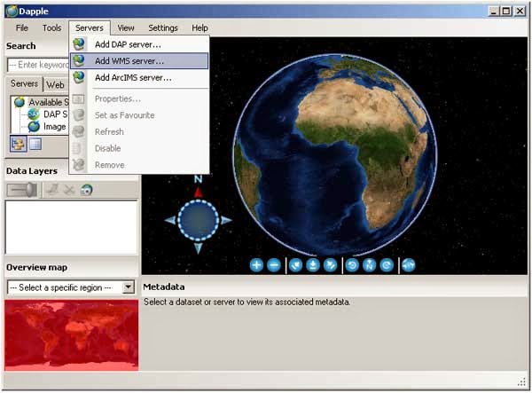Click the greyed Refresh menu entry
Screen dimensions: 532x393
click(139, 131)
